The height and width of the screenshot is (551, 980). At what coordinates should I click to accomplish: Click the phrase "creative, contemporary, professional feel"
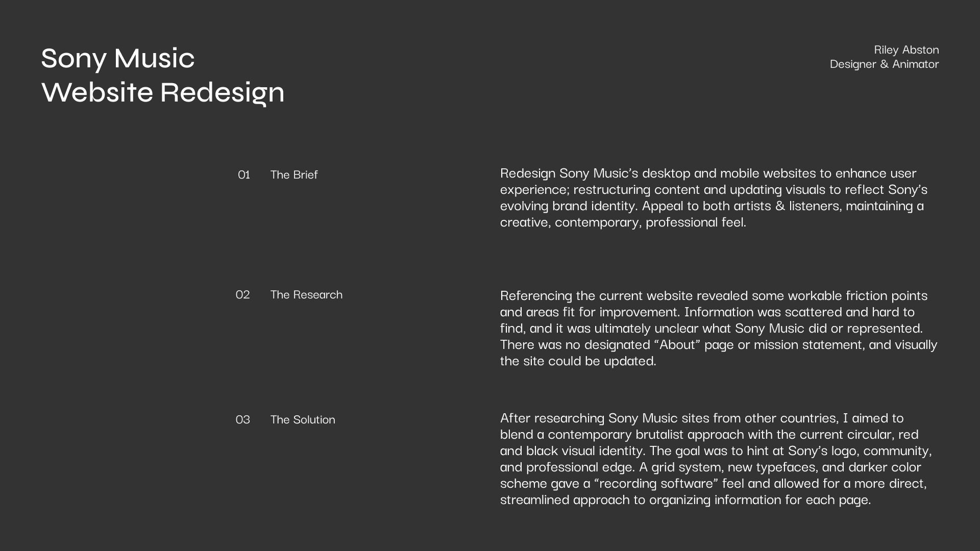(623, 222)
